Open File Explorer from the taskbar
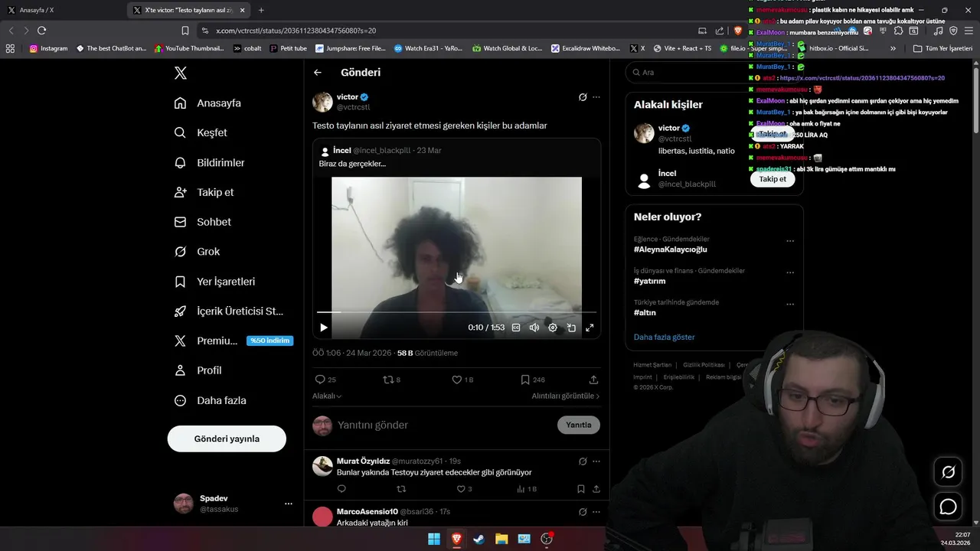The height and width of the screenshot is (551, 980). pos(501,539)
